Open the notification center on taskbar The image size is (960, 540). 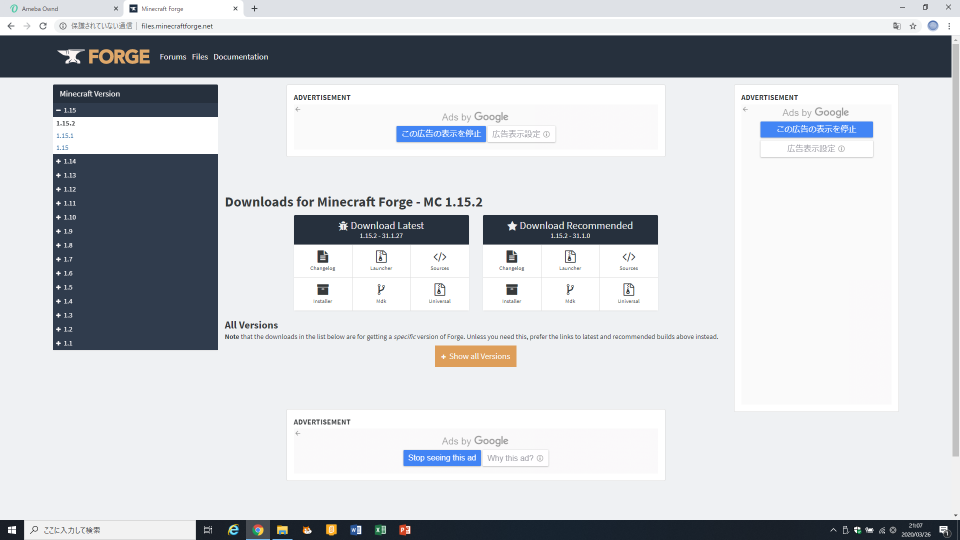(945, 530)
